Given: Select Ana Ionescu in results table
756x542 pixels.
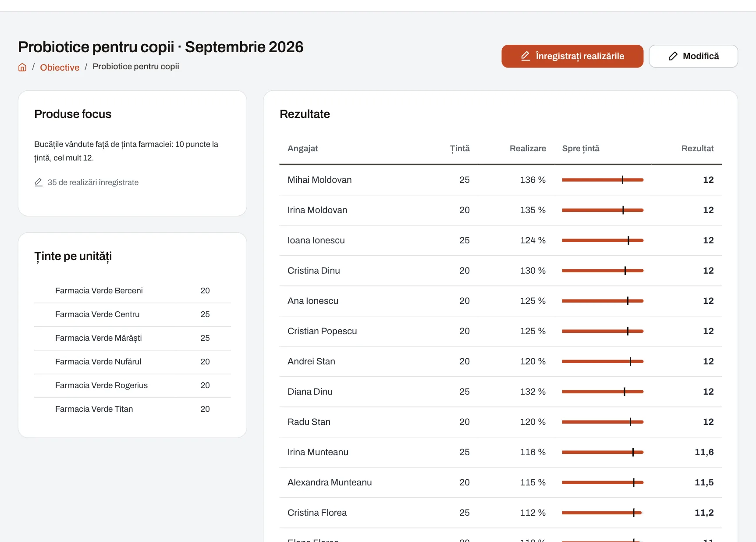Looking at the screenshot, I should click(x=313, y=301).
